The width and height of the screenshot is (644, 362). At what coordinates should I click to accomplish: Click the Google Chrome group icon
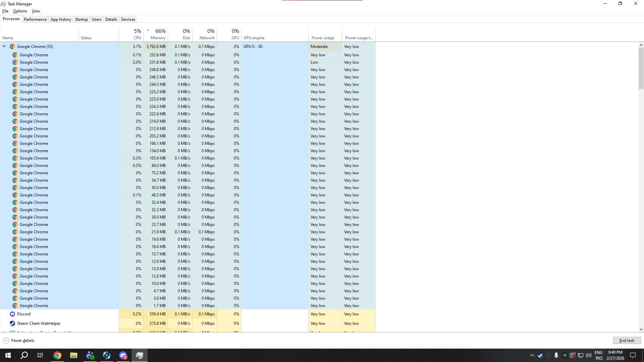pyautogui.click(x=12, y=47)
